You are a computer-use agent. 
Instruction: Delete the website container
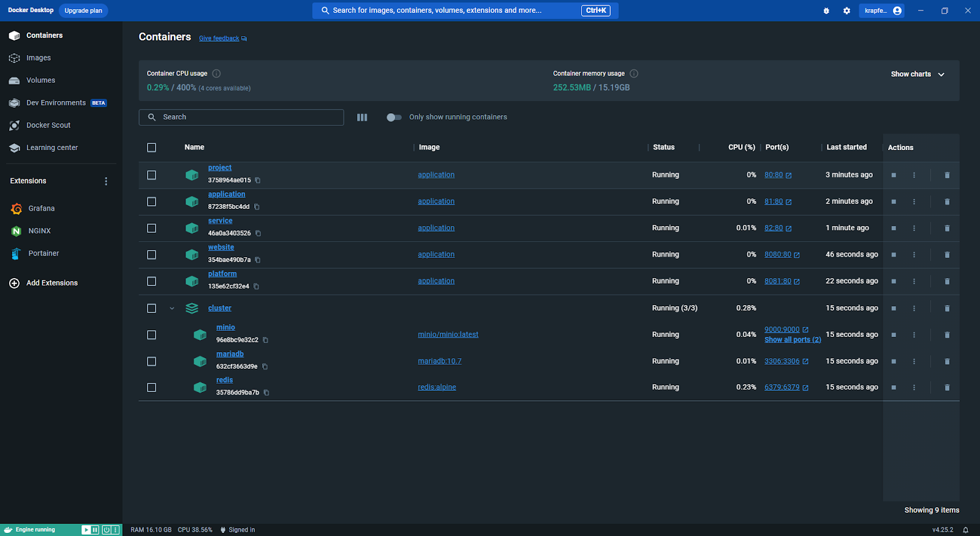click(947, 255)
